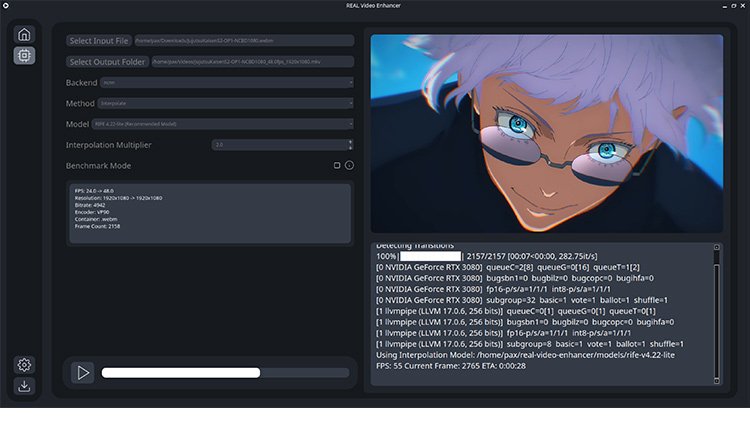Viewport: 750px width, 428px height.
Task: Click the 'Frame Count: 2158' info text
Action: point(97,226)
